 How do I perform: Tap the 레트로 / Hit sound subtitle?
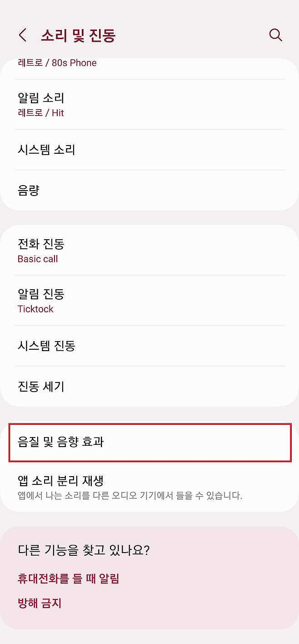(41, 113)
